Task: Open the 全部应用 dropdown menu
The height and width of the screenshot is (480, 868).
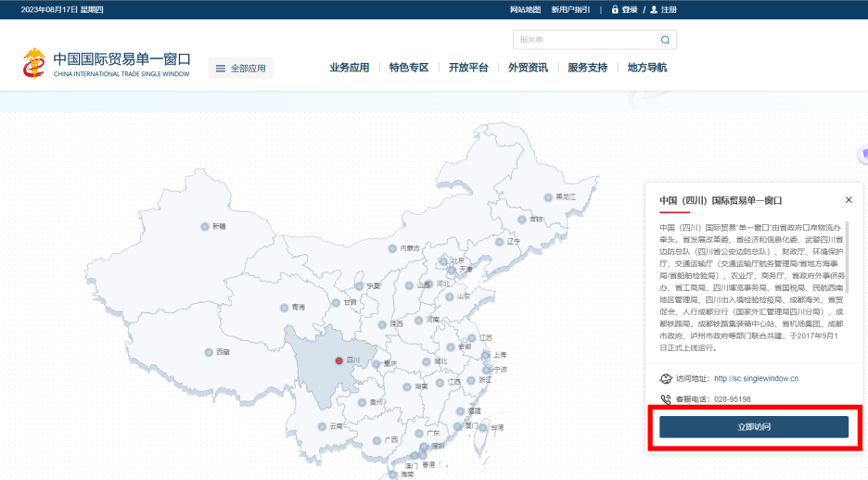Action: point(241,69)
